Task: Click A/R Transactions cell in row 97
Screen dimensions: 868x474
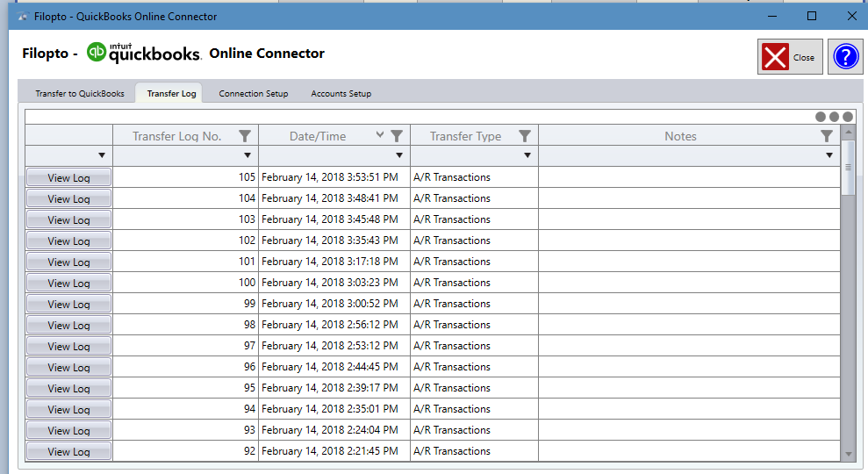Action: pyautogui.click(x=474, y=346)
